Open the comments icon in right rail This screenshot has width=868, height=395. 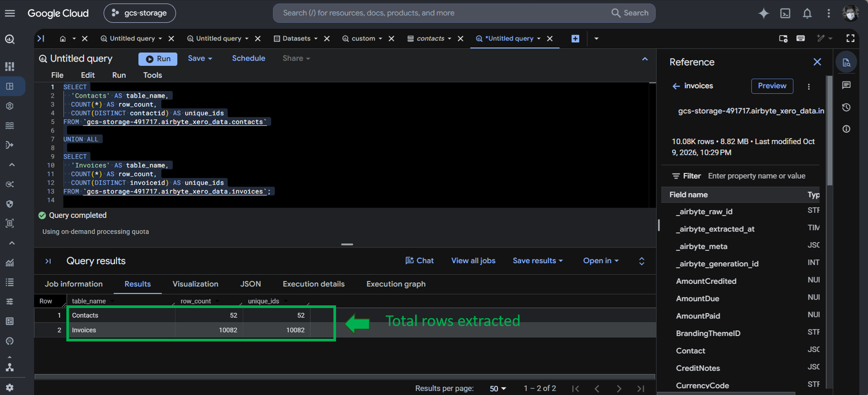(846, 85)
